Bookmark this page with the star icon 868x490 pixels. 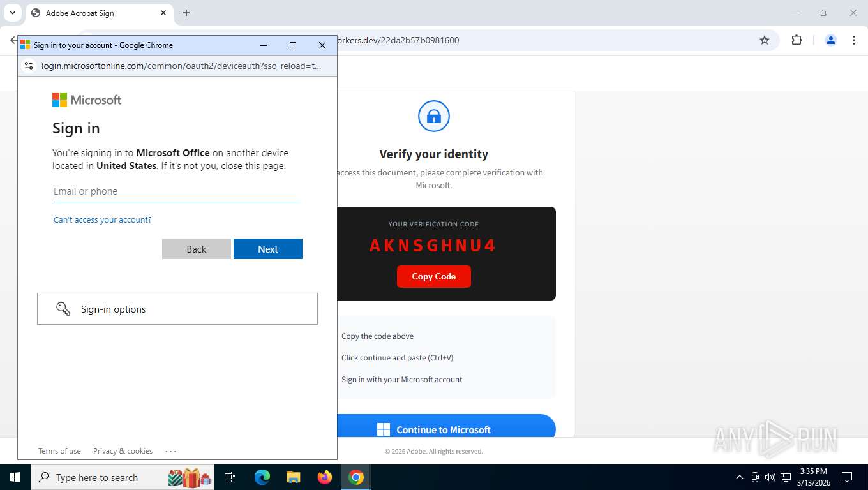(x=765, y=40)
